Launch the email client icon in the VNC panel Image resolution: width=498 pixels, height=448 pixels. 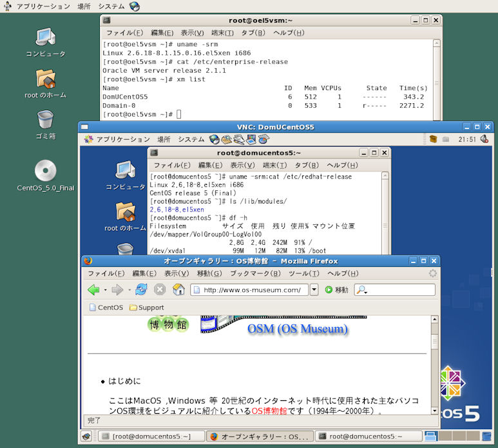click(226, 139)
